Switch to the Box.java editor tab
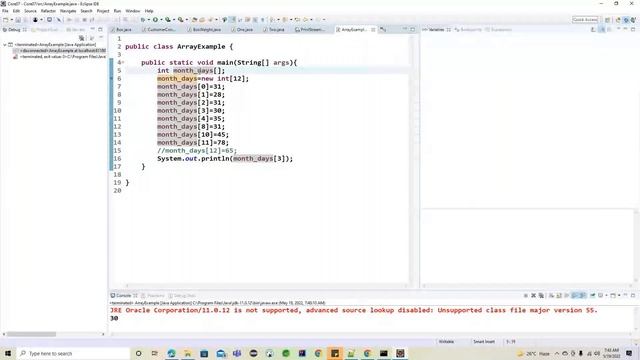 pyautogui.click(x=122, y=30)
